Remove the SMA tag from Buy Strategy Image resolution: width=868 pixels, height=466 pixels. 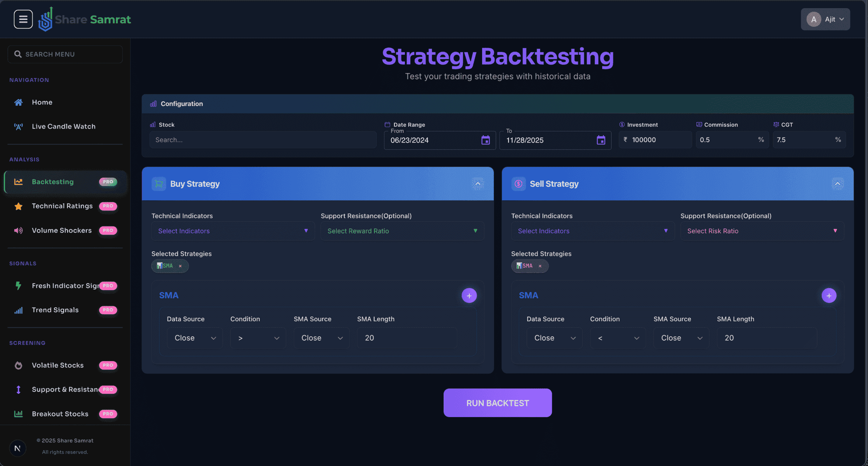[x=180, y=266]
